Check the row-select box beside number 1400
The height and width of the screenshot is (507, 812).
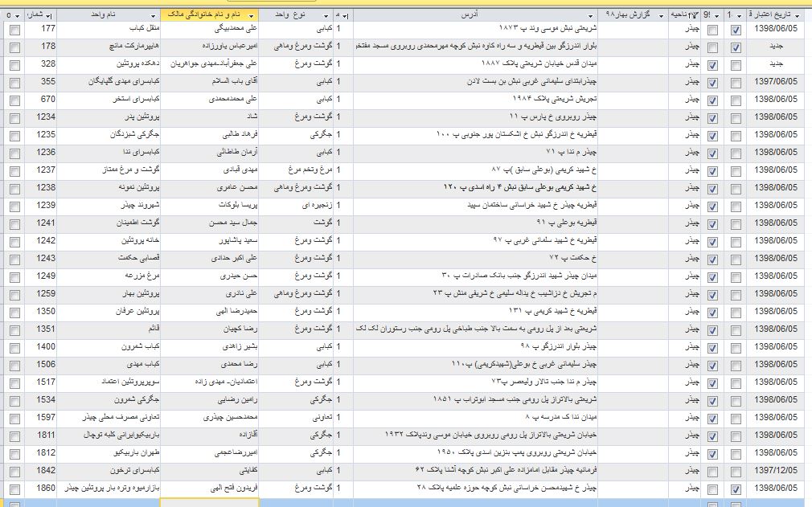click(x=14, y=348)
